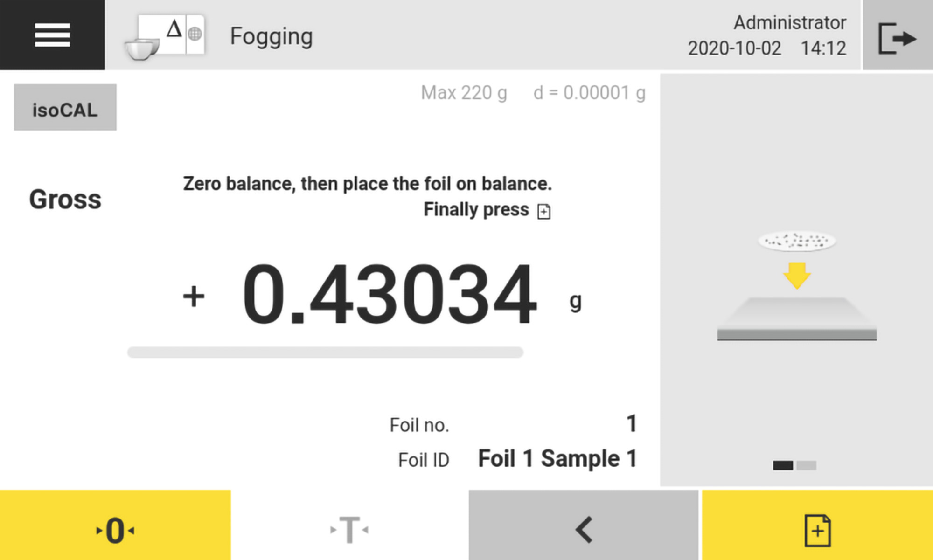This screenshot has width=933, height=560.
Task: Open the hamburger main menu
Action: click(x=52, y=35)
